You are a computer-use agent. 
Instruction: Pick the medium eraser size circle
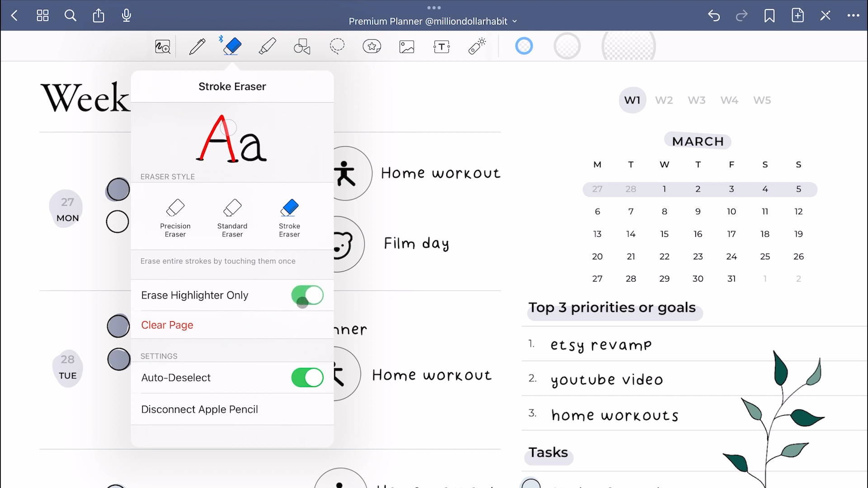click(567, 46)
